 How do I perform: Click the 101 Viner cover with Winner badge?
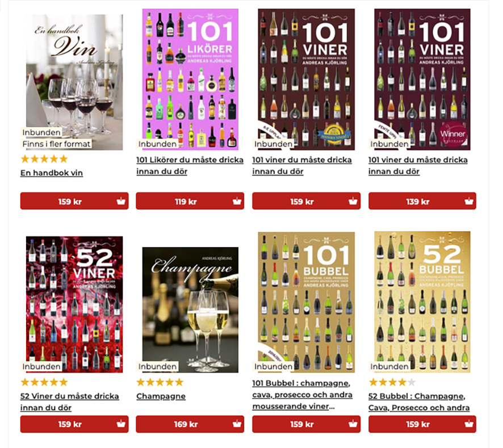pyautogui.click(x=422, y=79)
